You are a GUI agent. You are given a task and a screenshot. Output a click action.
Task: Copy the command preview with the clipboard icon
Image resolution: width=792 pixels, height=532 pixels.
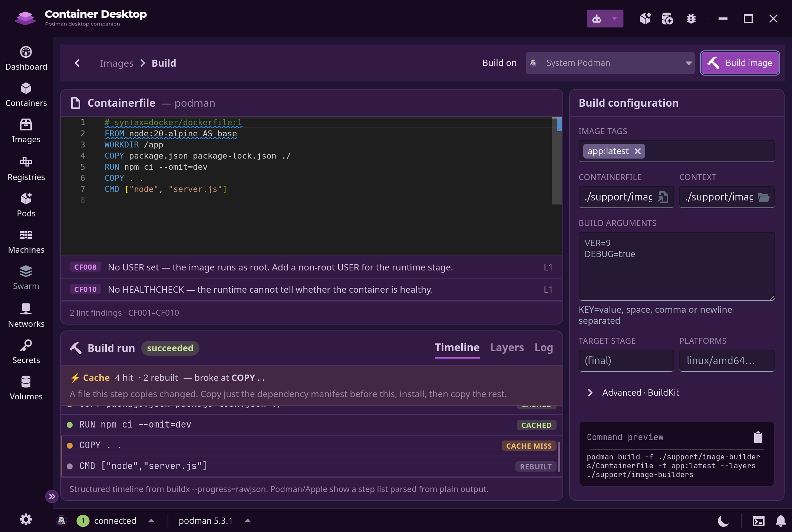[x=758, y=437]
